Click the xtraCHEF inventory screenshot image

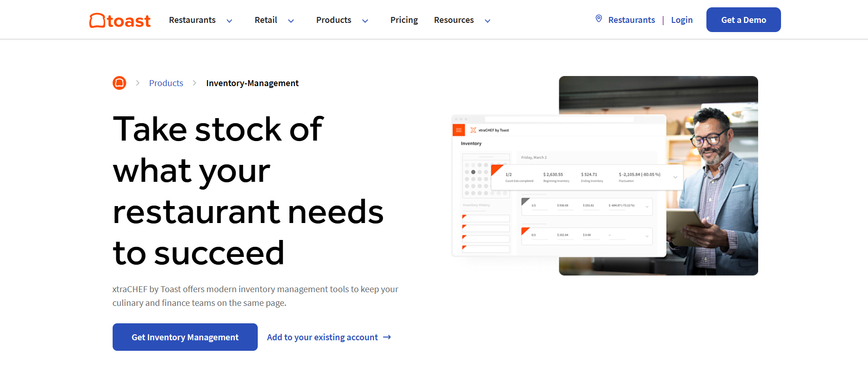pyautogui.click(x=559, y=185)
